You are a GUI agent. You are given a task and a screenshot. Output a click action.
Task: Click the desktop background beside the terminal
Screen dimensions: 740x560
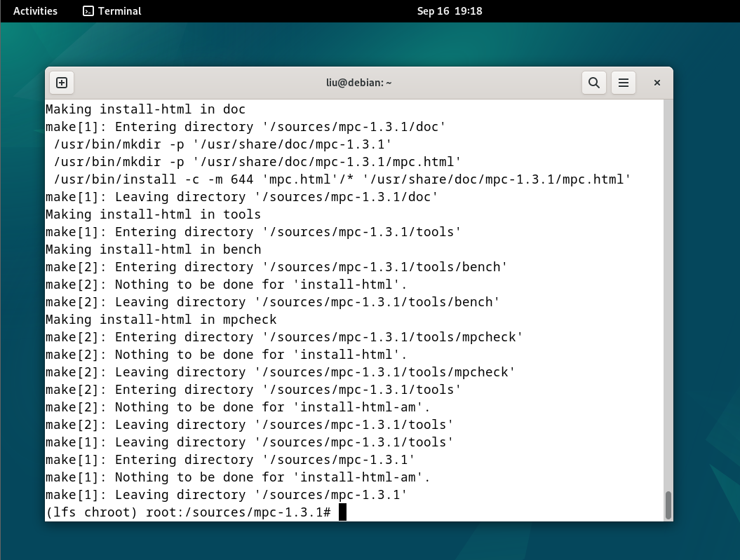(707, 283)
